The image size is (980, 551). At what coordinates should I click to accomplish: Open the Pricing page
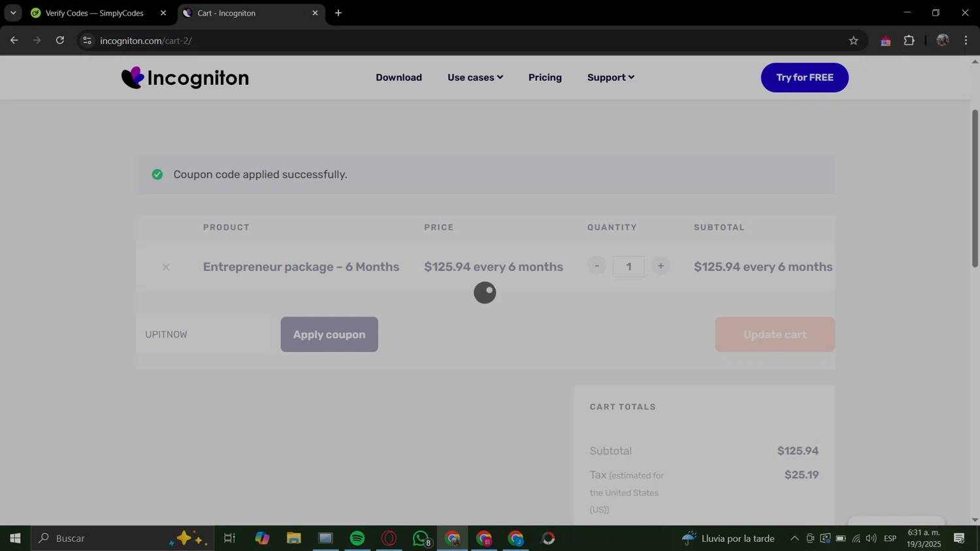[x=545, y=78]
